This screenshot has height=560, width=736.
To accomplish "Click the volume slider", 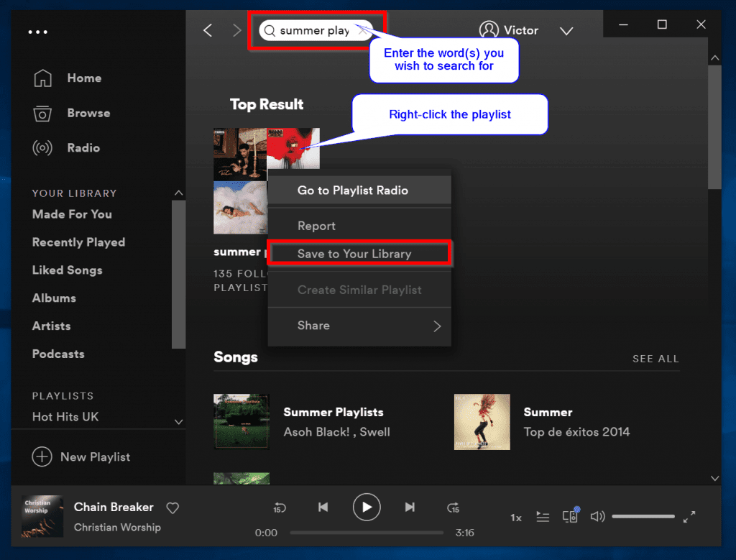I will [x=643, y=516].
